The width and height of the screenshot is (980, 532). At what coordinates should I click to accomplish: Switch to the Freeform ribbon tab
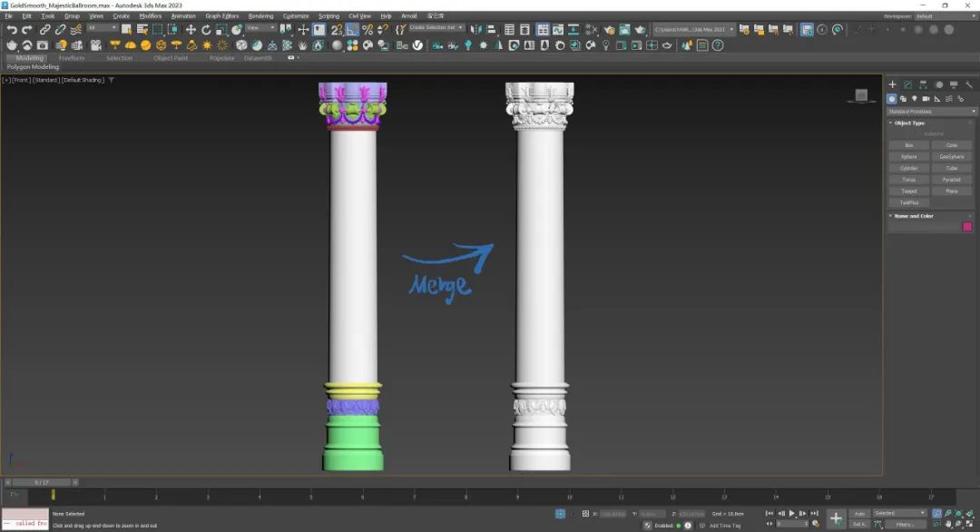pyautogui.click(x=72, y=58)
